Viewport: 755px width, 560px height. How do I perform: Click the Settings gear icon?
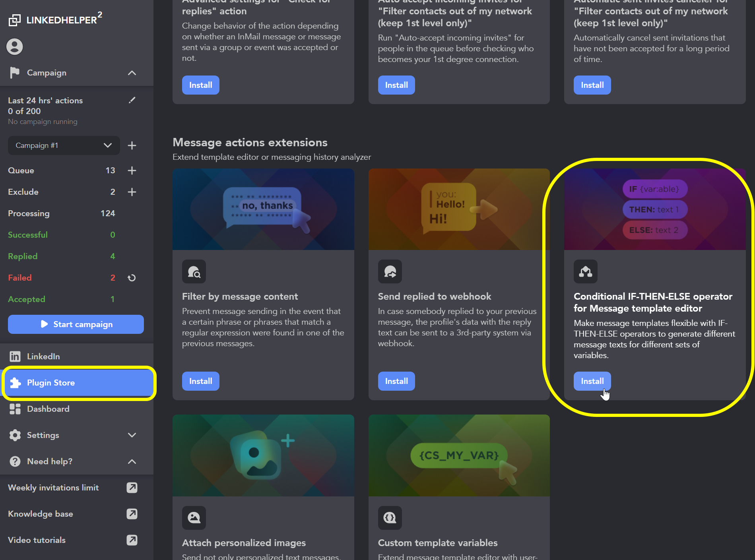click(x=15, y=435)
